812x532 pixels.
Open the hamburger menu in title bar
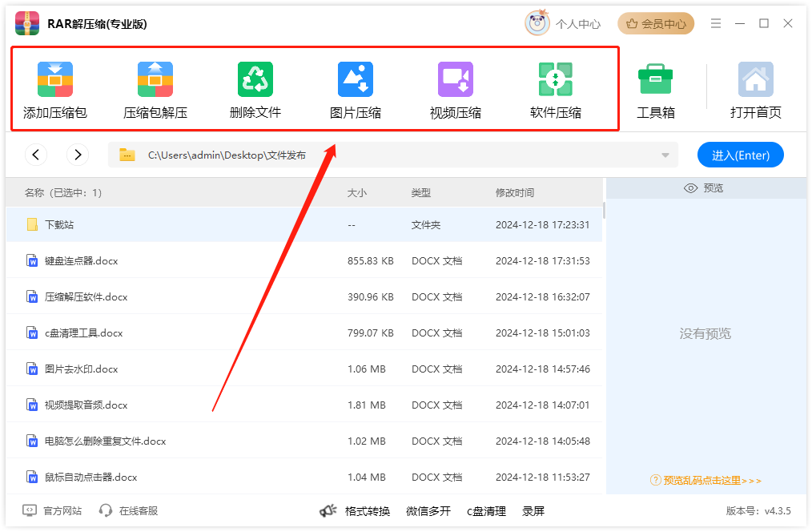tap(716, 23)
